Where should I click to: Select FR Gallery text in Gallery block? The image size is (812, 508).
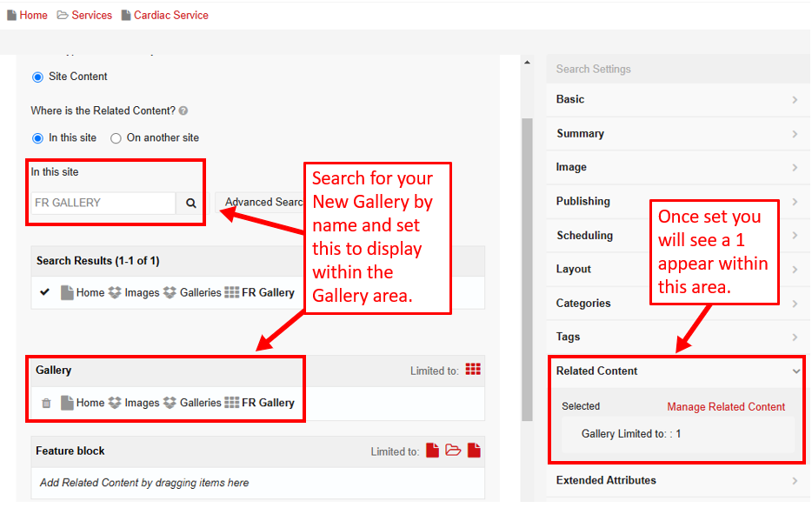(x=268, y=403)
